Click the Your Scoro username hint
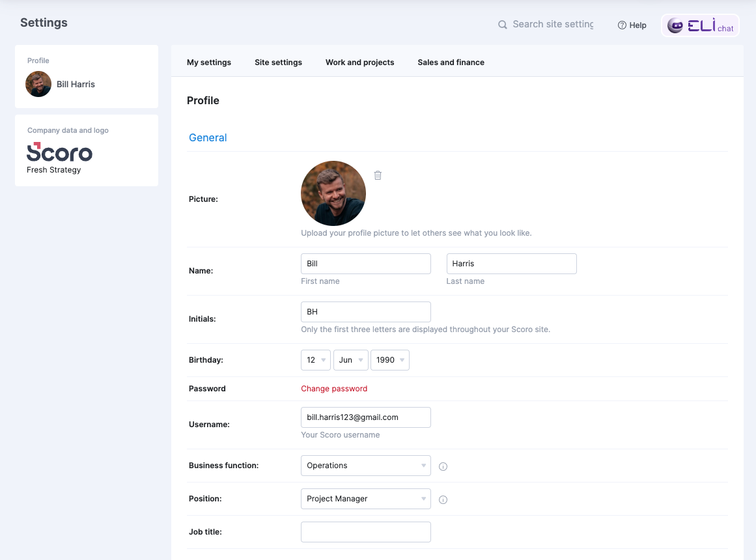756x560 pixels. 341,435
